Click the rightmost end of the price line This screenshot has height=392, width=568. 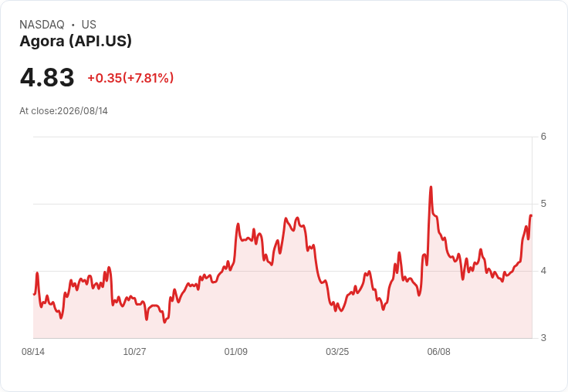click(x=531, y=215)
